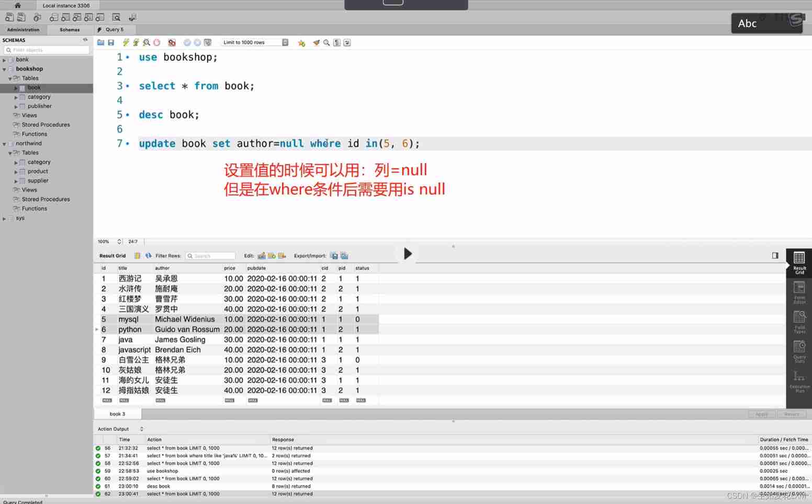Stop the executing query
The image size is (812, 504).
tap(156, 43)
